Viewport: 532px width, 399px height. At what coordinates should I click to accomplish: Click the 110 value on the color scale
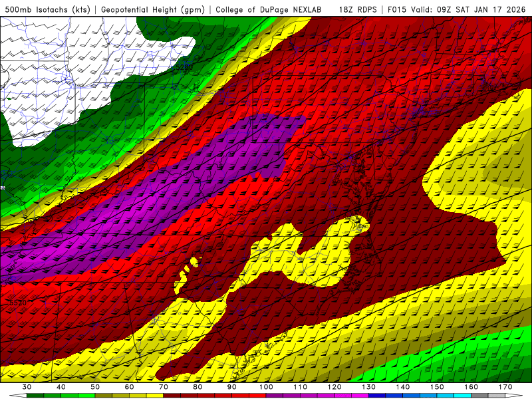pyautogui.click(x=301, y=387)
